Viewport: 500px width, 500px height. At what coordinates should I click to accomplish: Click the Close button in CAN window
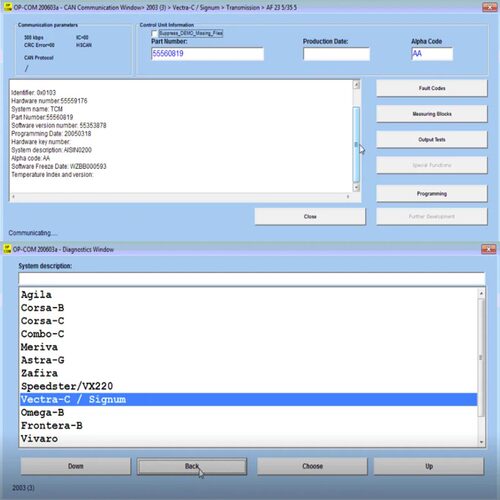pos(310,217)
